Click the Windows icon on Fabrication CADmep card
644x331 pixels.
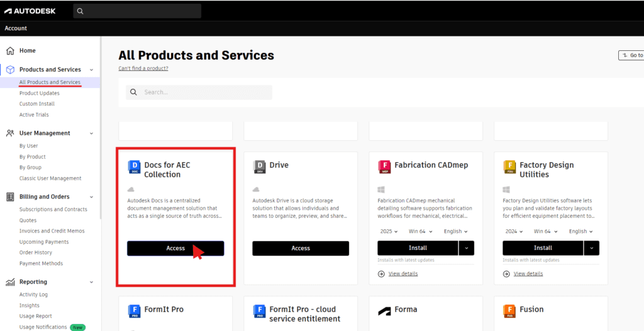pyautogui.click(x=380, y=190)
